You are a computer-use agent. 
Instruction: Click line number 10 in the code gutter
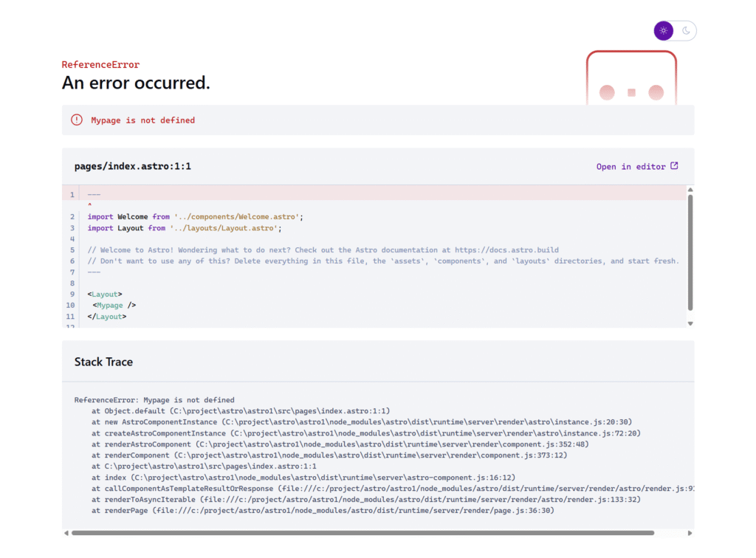[x=70, y=306]
